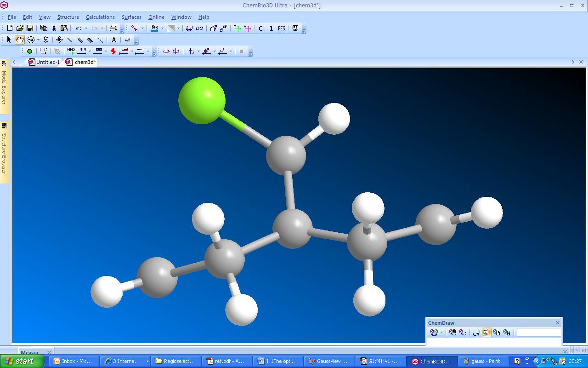Click the ChemDraw panel name input field
Screen dimensions: 588x368
point(538,333)
